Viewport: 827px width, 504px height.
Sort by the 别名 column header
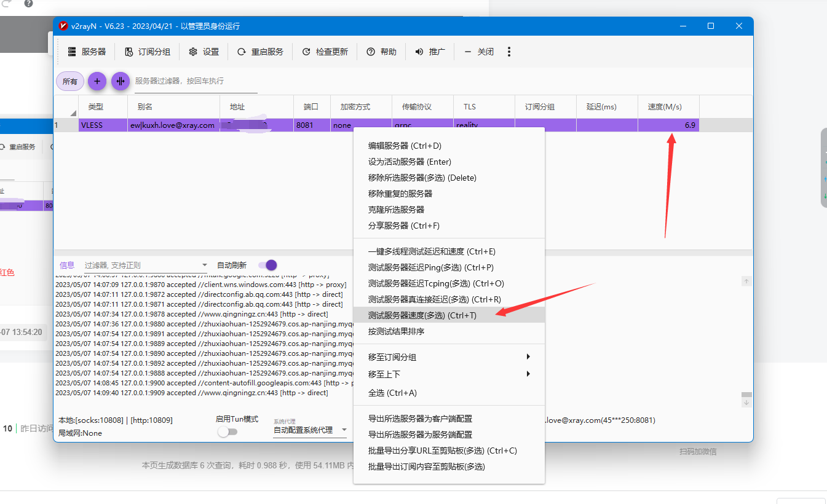(174, 106)
